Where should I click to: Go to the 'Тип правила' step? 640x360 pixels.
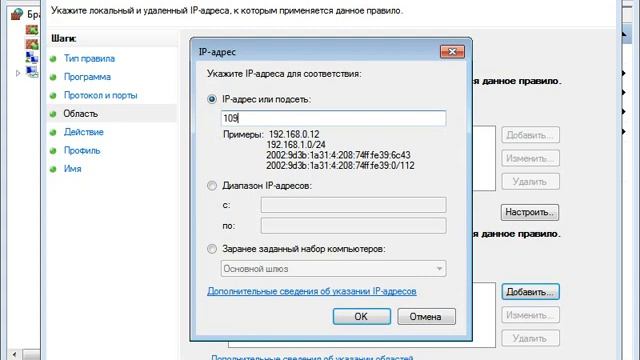pyautogui.click(x=89, y=58)
